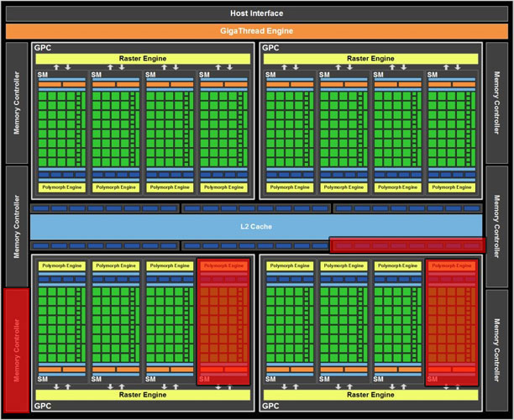Click the red SM label in lower-left GPC

pyautogui.click(x=204, y=380)
